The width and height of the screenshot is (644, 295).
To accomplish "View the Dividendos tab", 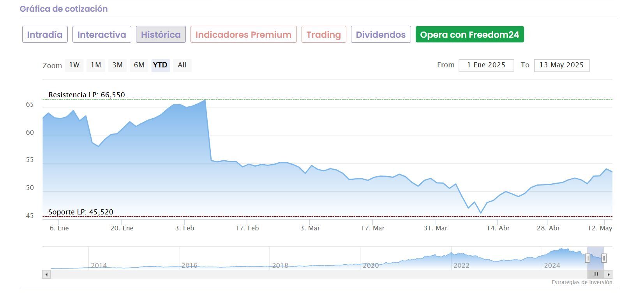I will point(381,35).
